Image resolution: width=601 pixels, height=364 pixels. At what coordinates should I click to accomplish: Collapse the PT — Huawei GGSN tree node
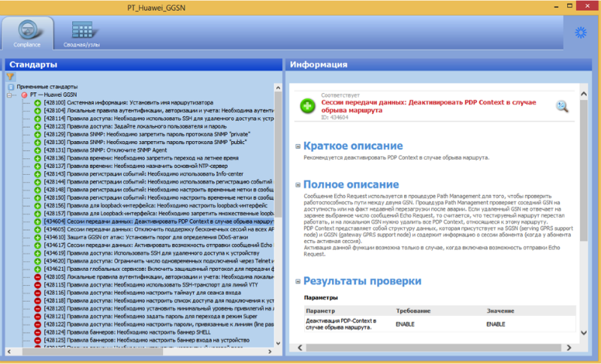pos(9,95)
